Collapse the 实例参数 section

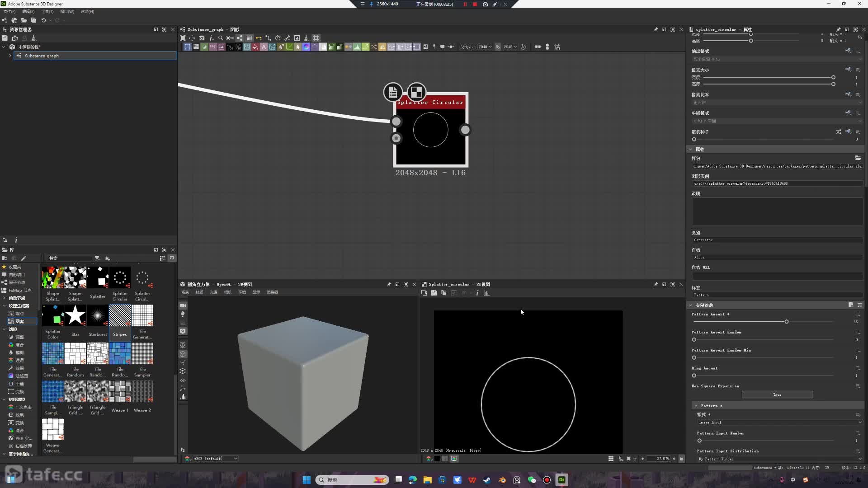pyautogui.click(x=690, y=305)
